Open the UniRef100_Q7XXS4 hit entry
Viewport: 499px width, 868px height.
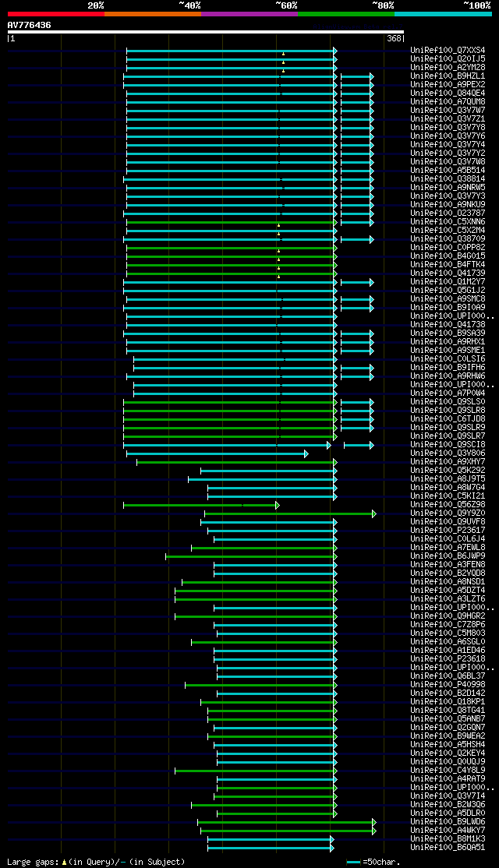[x=448, y=50]
